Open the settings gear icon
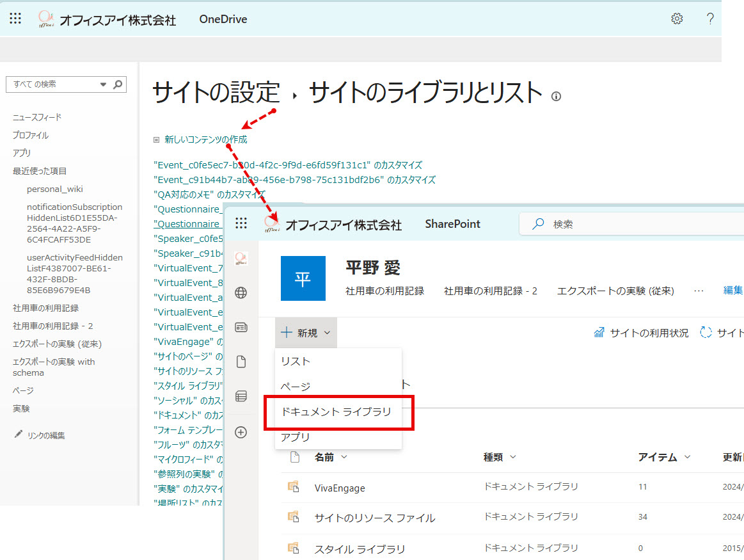The height and width of the screenshot is (560, 744). tap(677, 19)
